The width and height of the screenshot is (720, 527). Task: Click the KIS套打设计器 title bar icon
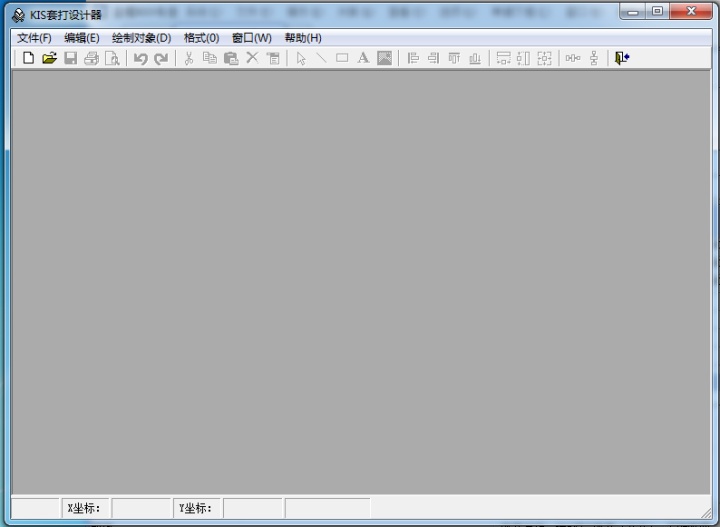click(18, 15)
